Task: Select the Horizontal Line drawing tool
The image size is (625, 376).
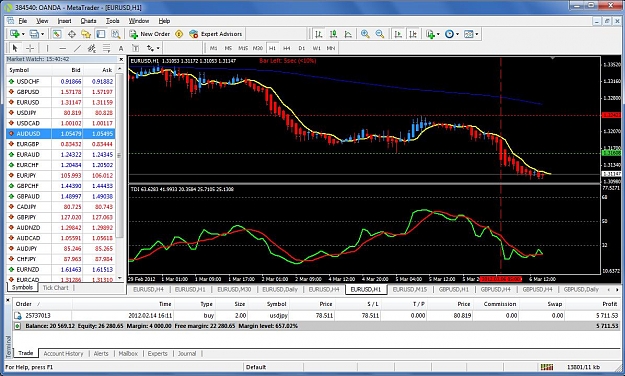Action: pos(63,48)
